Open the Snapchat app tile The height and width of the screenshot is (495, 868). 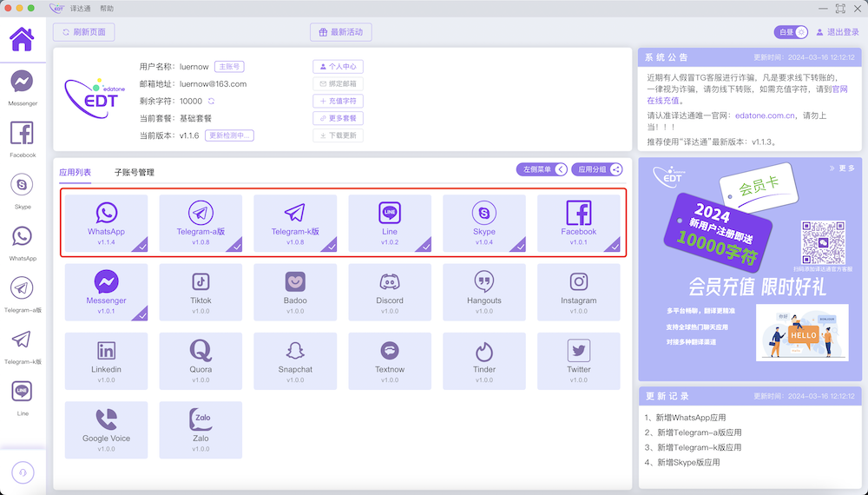point(295,360)
